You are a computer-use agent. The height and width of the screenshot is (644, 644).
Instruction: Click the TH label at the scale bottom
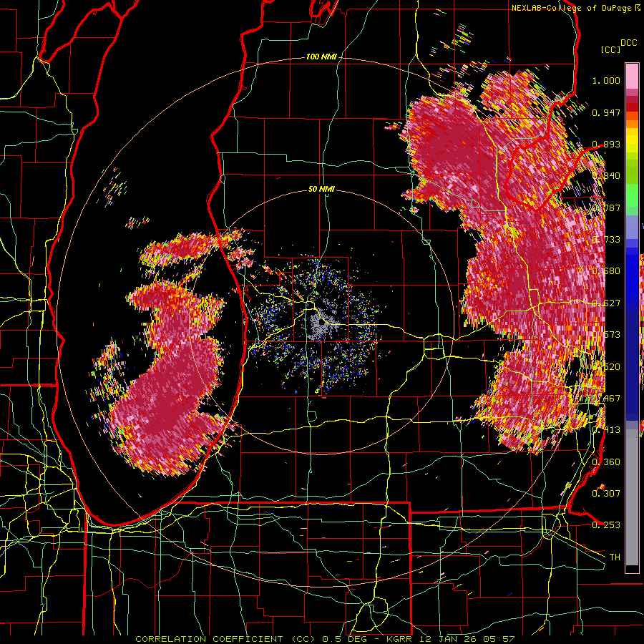(x=615, y=557)
